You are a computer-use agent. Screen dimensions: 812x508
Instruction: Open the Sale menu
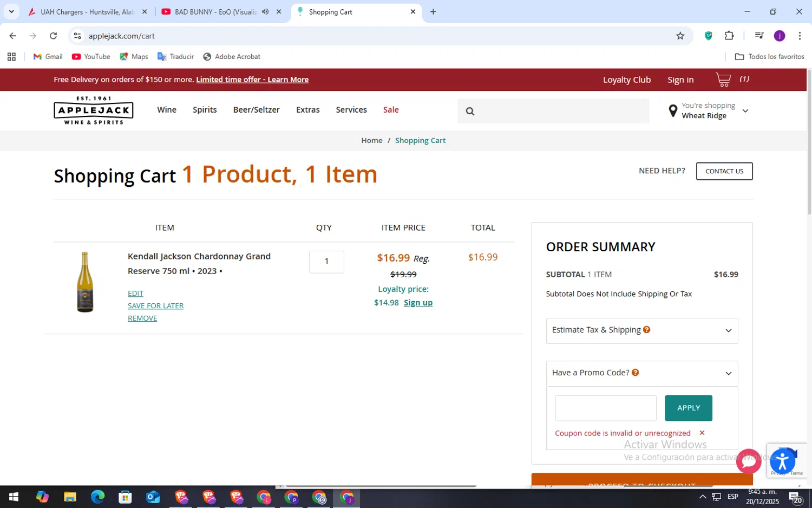tap(391, 109)
